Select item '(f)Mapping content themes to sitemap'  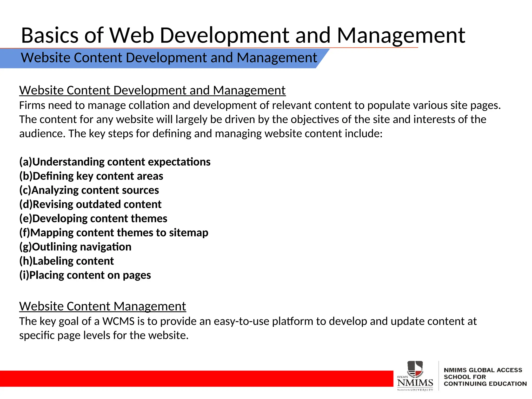[114, 233]
